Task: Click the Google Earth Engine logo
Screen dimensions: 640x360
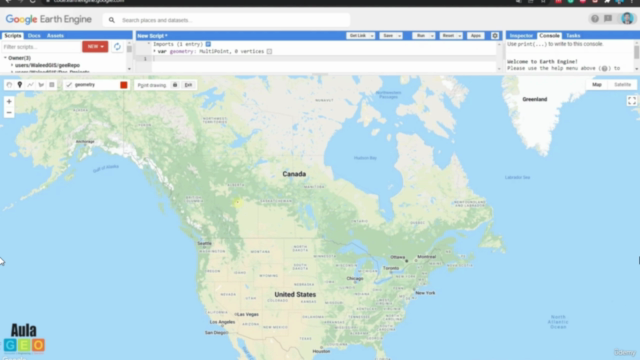Action: pos(48,19)
